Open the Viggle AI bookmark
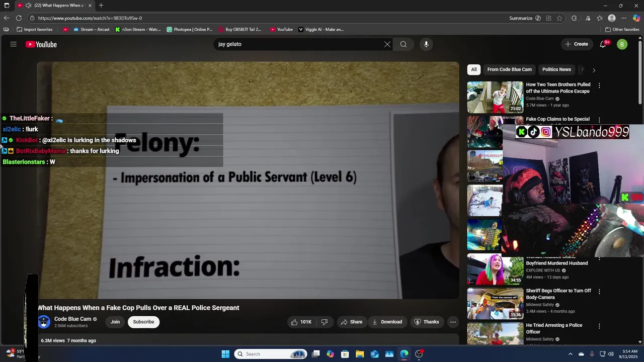 point(321,29)
